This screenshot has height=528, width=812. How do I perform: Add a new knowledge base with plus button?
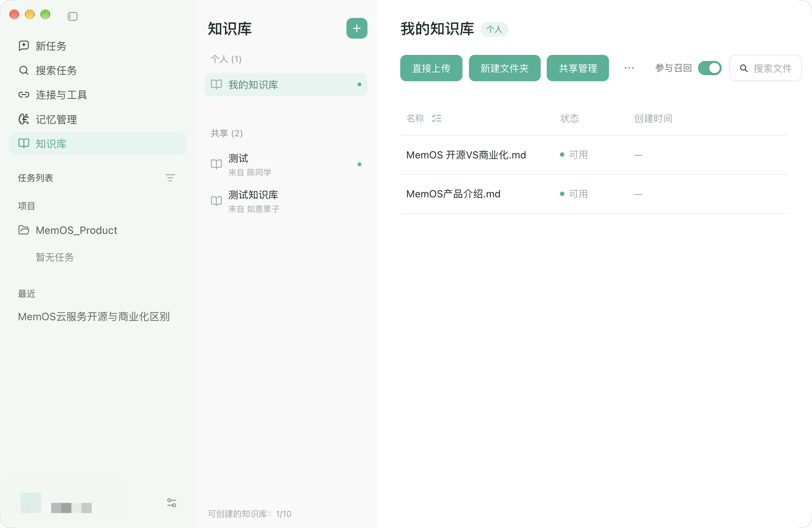click(x=357, y=28)
